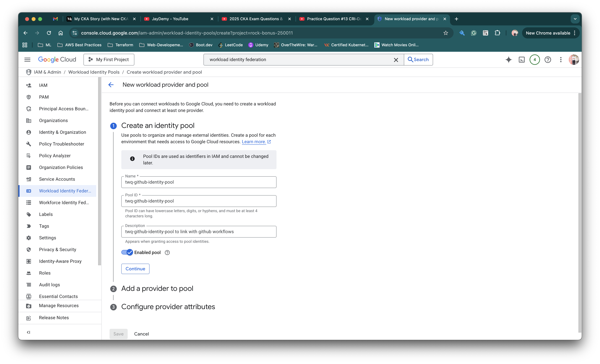The image size is (600, 364).
Task: Clear the search box with X
Action: coord(396,60)
